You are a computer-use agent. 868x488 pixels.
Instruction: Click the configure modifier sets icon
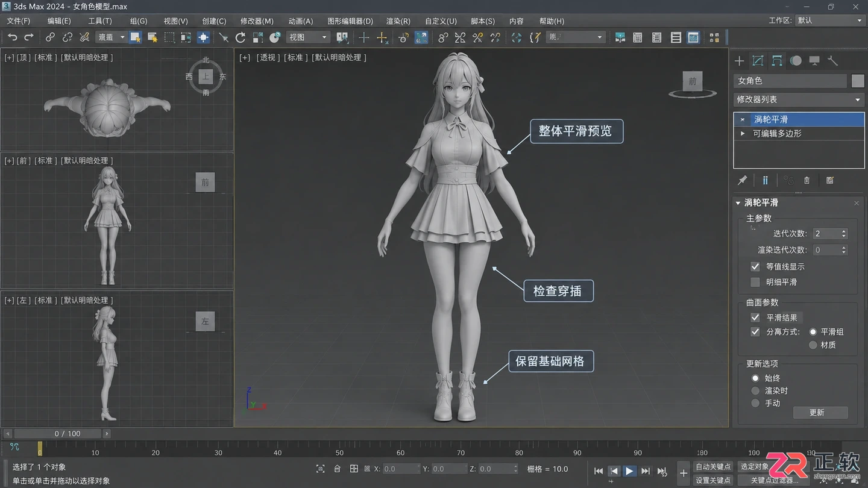830,180
